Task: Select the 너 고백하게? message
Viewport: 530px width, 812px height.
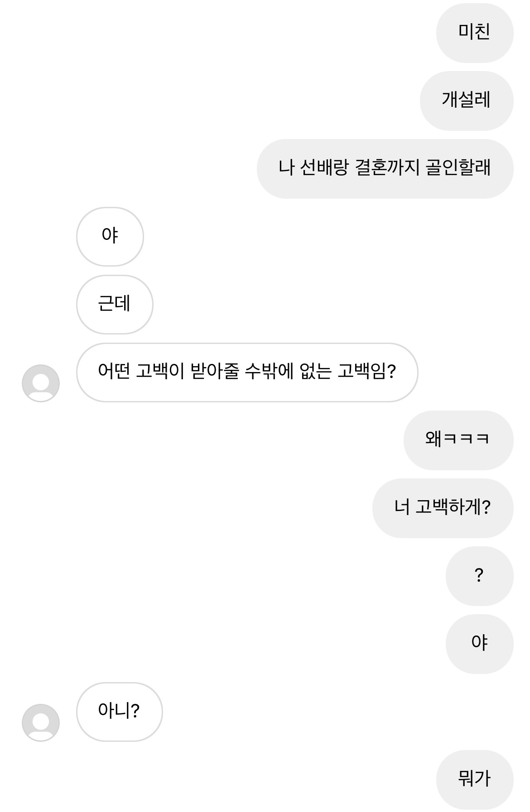Action: pos(443,508)
